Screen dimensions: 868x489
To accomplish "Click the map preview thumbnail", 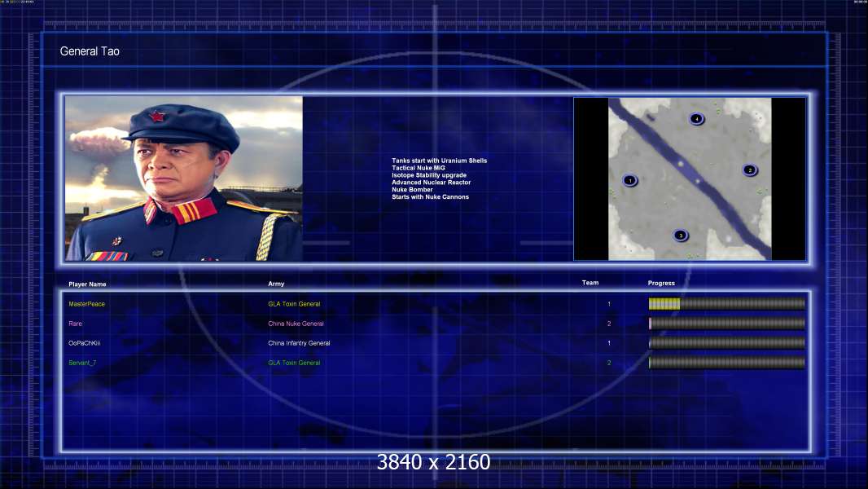I will 690,178.
